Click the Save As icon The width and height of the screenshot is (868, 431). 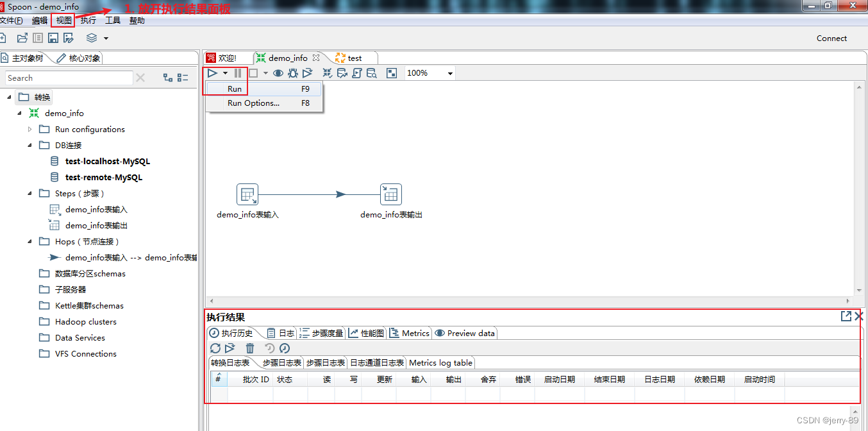67,38
